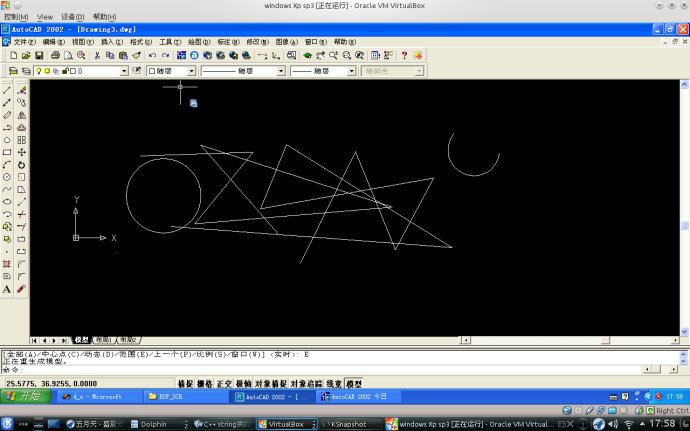
Task: Toggle 栅格 grid mode in status bar
Action: [205, 384]
